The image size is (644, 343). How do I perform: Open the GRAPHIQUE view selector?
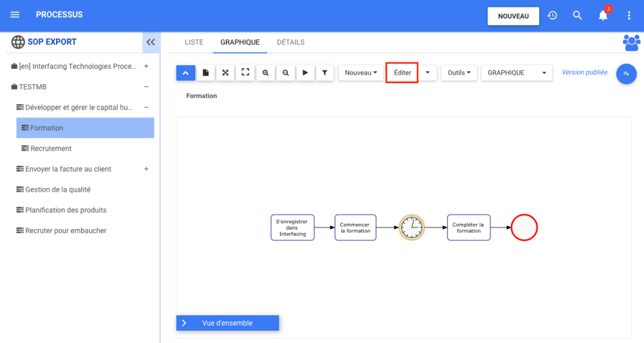[x=517, y=73]
